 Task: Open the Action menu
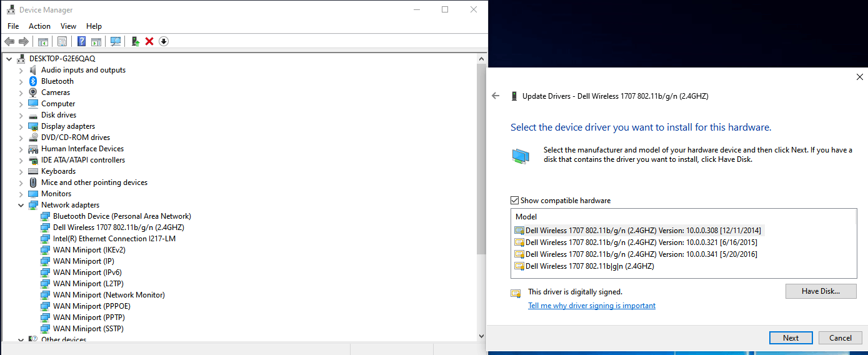[39, 26]
